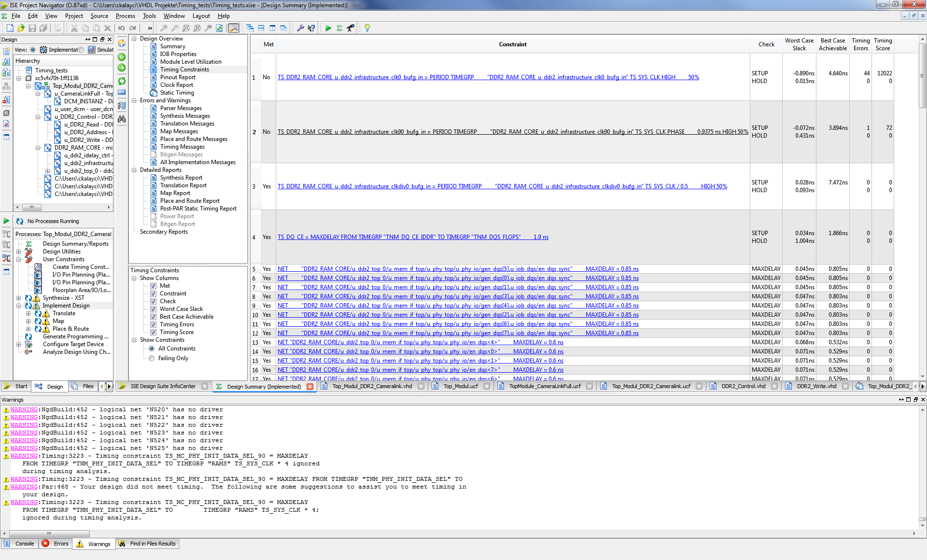Click the Constraint column header
This screenshot has height=560, width=927.
coord(512,44)
